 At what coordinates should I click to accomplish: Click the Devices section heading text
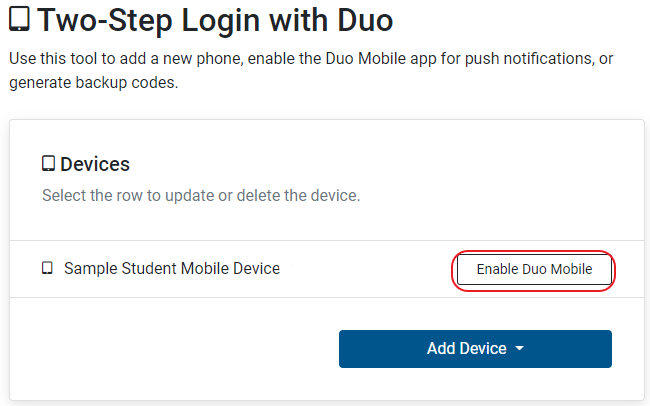[x=95, y=164]
